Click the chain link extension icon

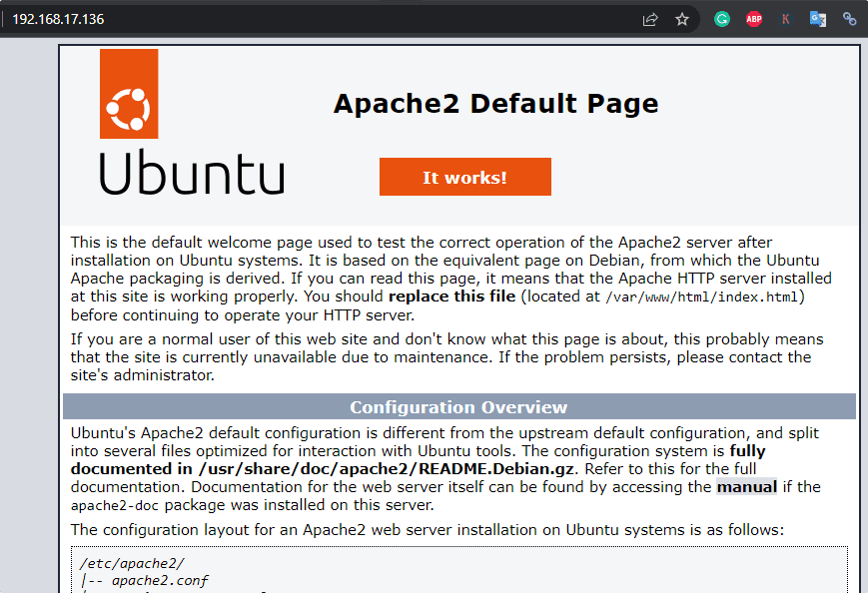pyautogui.click(x=850, y=19)
